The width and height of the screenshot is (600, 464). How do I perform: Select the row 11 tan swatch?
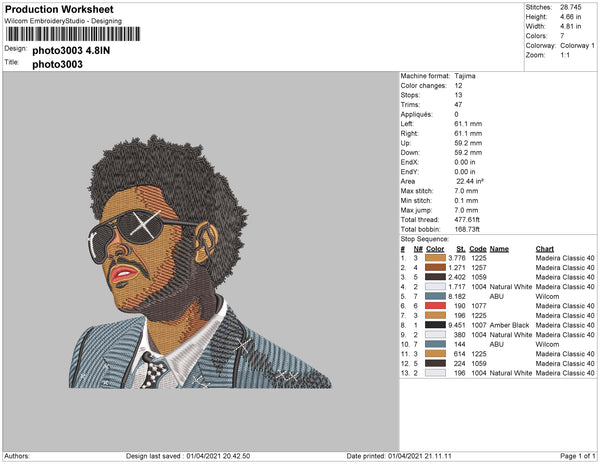[435, 354]
